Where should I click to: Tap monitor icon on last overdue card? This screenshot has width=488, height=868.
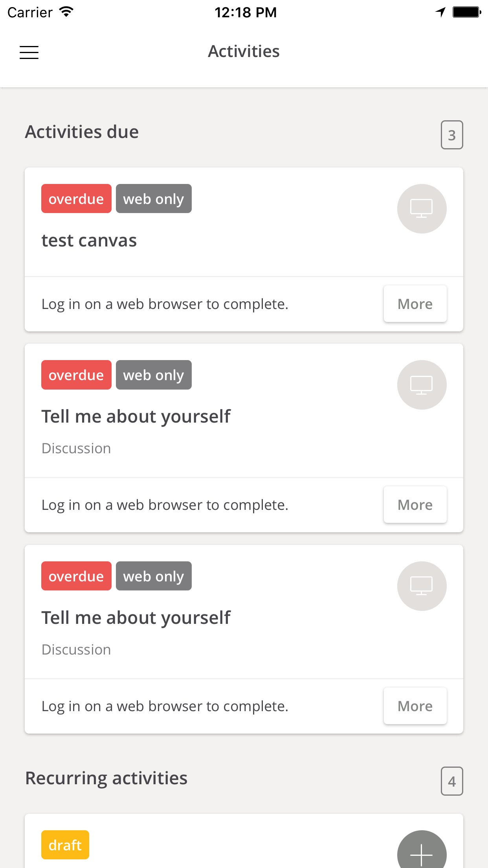click(x=422, y=586)
